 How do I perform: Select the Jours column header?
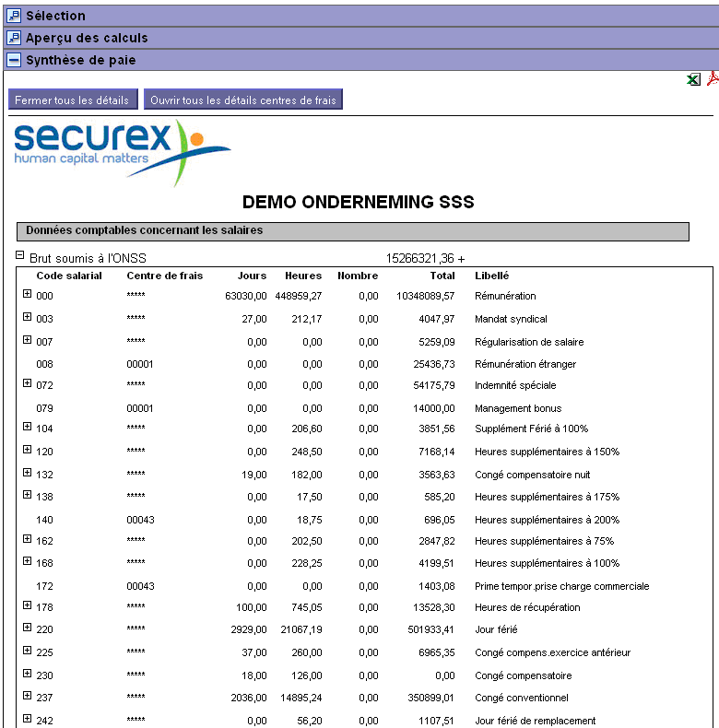click(x=252, y=276)
